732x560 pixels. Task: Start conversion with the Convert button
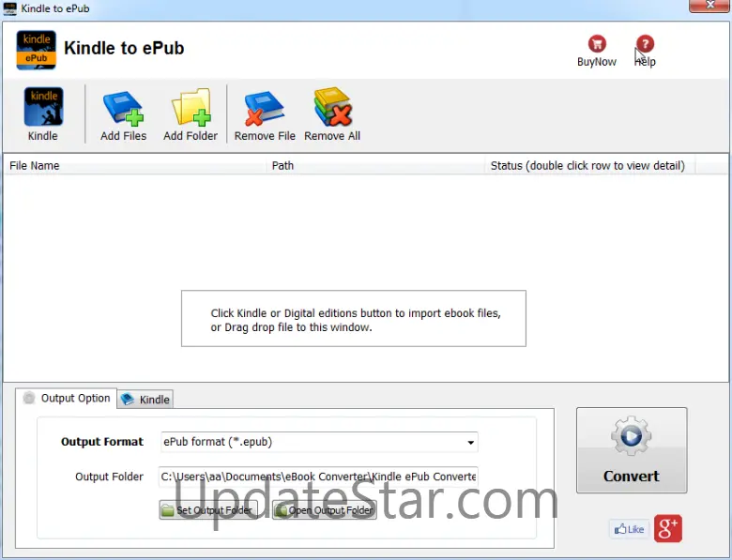[x=632, y=450]
